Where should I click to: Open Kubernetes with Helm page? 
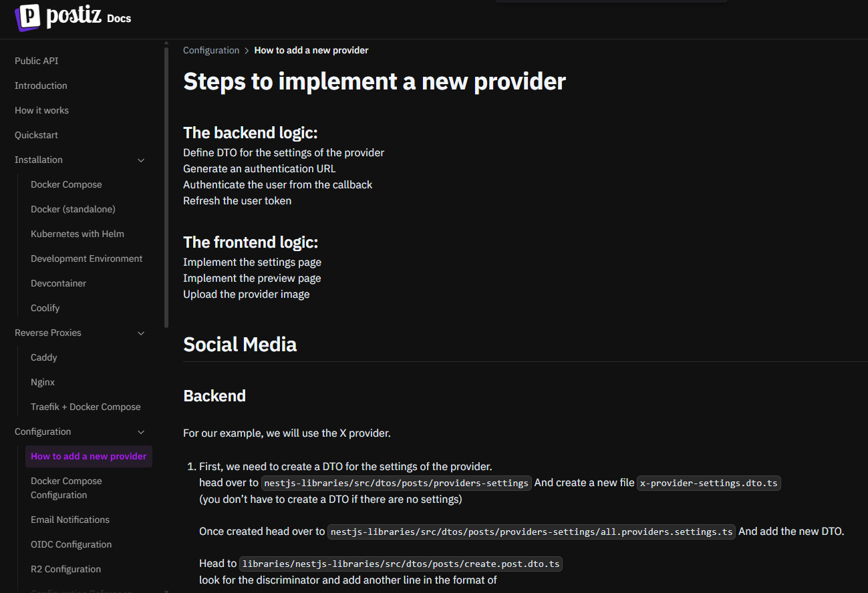(77, 234)
